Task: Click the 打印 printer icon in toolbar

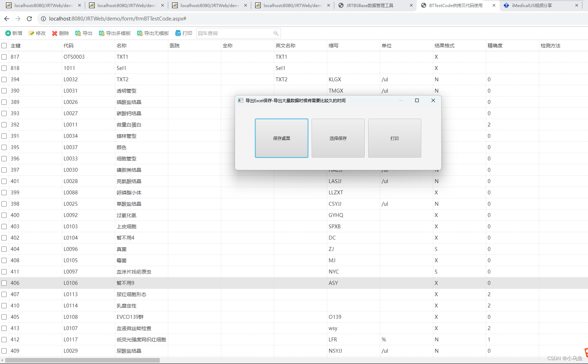Action: click(x=178, y=33)
